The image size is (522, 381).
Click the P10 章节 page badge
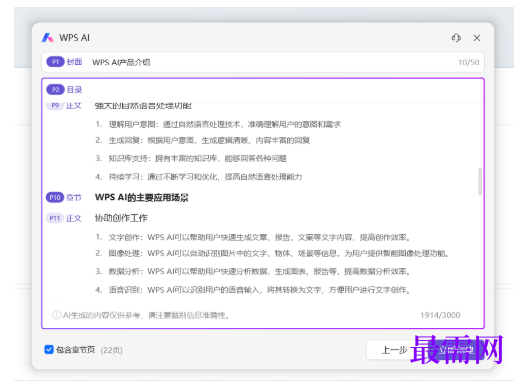55,198
